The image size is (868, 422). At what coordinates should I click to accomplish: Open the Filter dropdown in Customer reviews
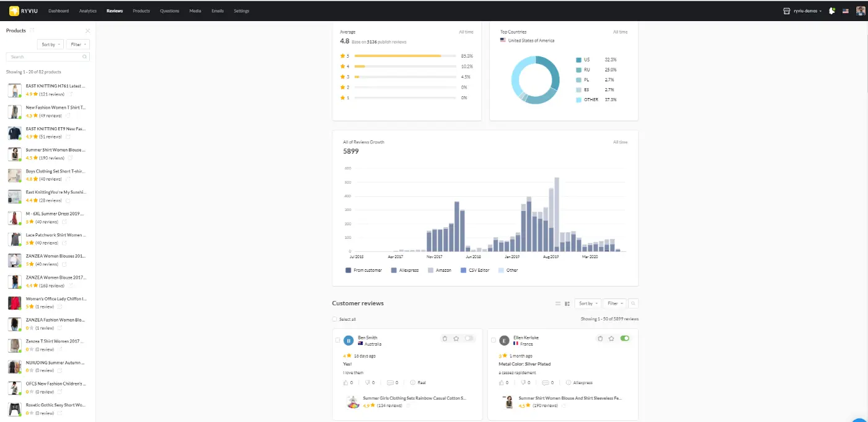pyautogui.click(x=614, y=303)
